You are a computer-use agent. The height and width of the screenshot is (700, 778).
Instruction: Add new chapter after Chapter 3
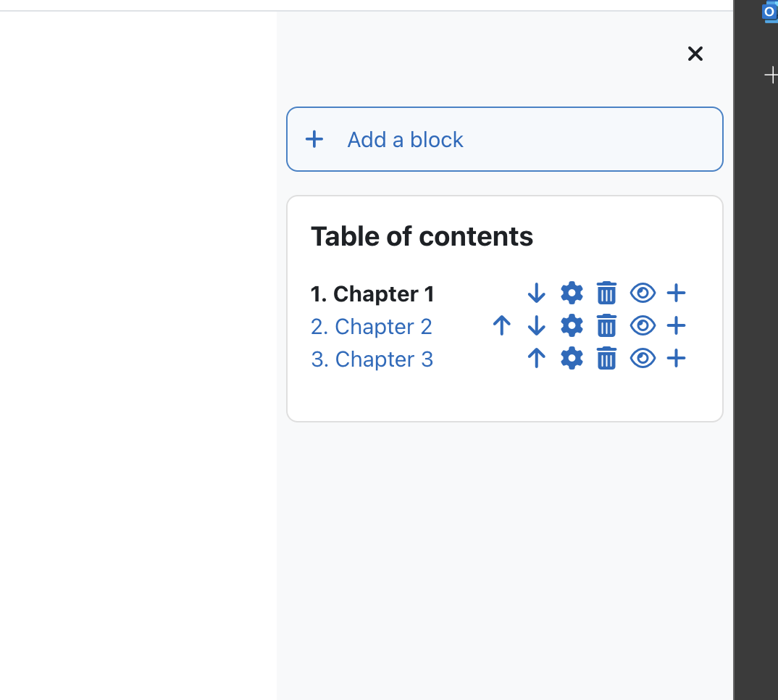677,358
